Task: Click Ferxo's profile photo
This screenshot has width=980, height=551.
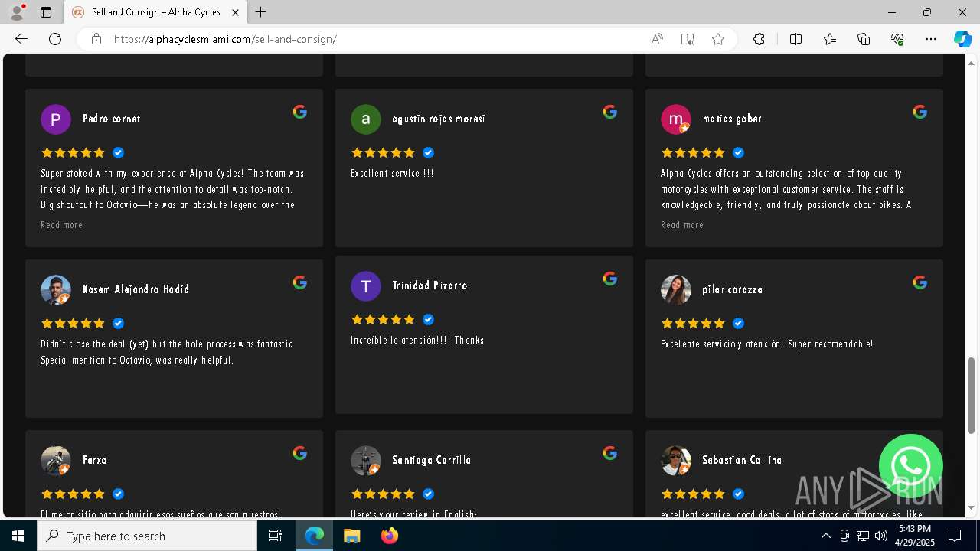Action: tap(56, 461)
